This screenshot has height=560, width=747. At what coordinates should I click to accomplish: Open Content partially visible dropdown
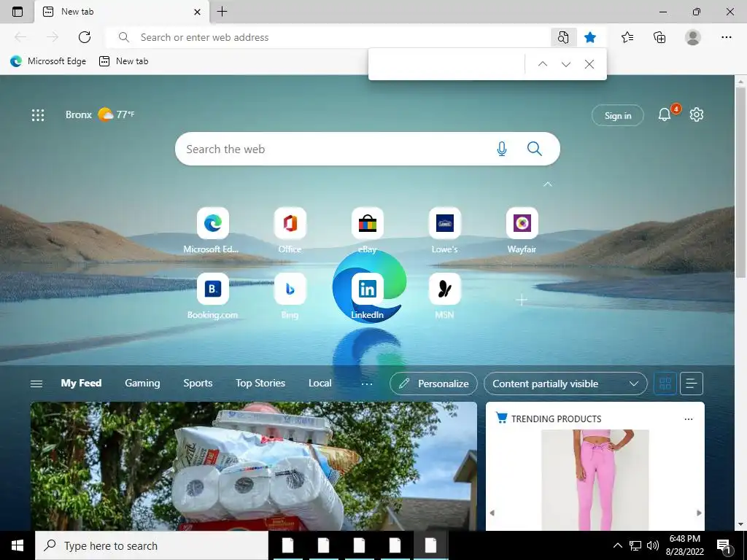coord(565,384)
